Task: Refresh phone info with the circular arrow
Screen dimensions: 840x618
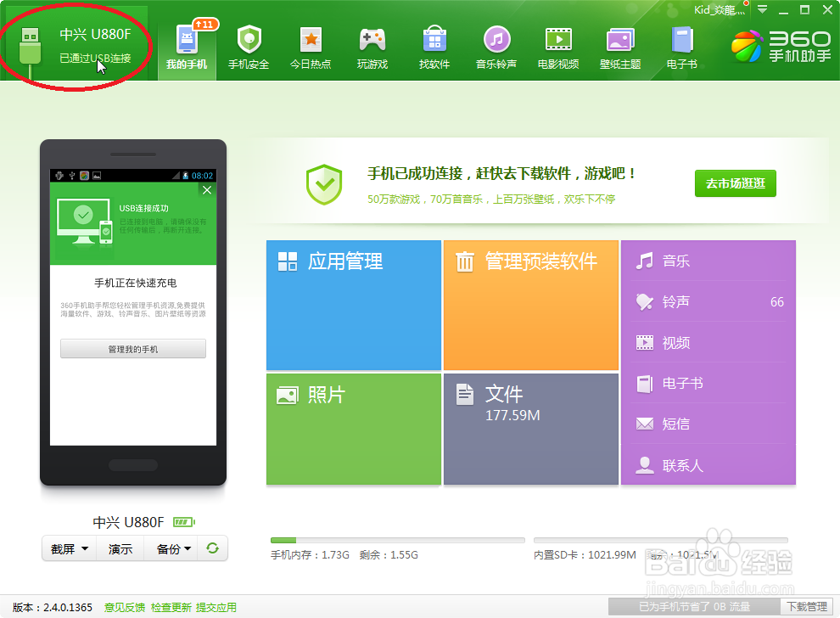Action: pyautogui.click(x=211, y=548)
